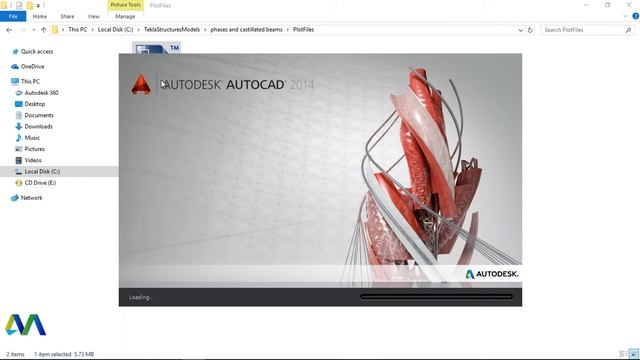The image size is (640, 360).
Task: Click the Downloads arrow icon
Action: [x=18, y=127]
